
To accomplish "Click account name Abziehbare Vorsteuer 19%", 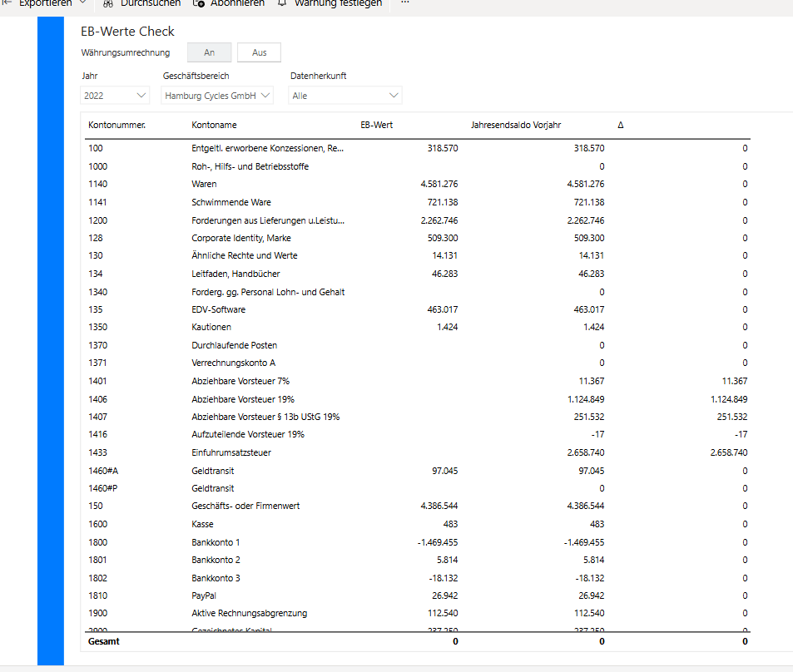I will [x=243, y=399].
